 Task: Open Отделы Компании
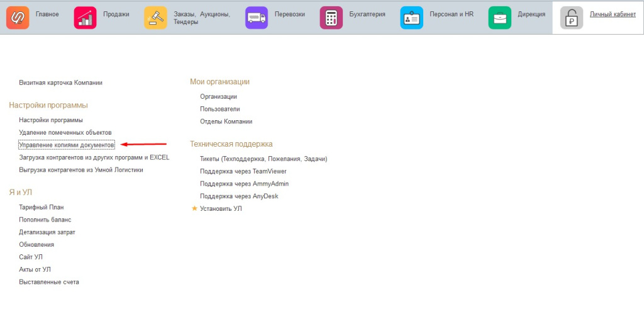click(x=226, y=121)
